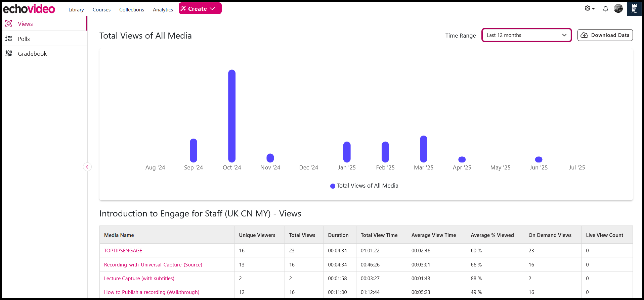Go to the Library tab

(76, 10)
